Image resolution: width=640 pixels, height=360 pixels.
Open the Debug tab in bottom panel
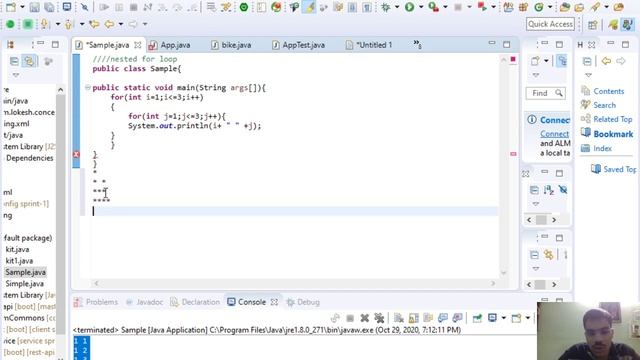coord(303,302)
